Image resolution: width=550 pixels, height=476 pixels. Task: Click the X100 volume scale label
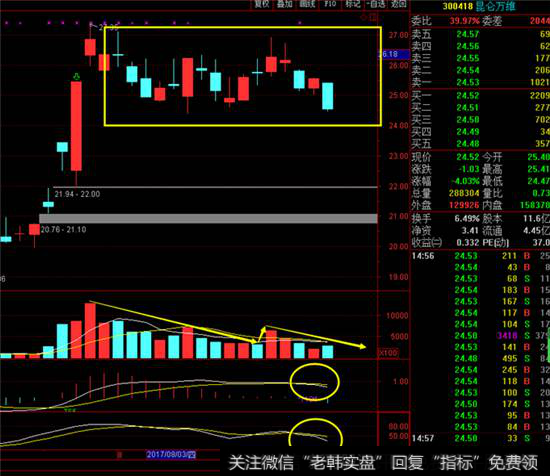[388, 353]
